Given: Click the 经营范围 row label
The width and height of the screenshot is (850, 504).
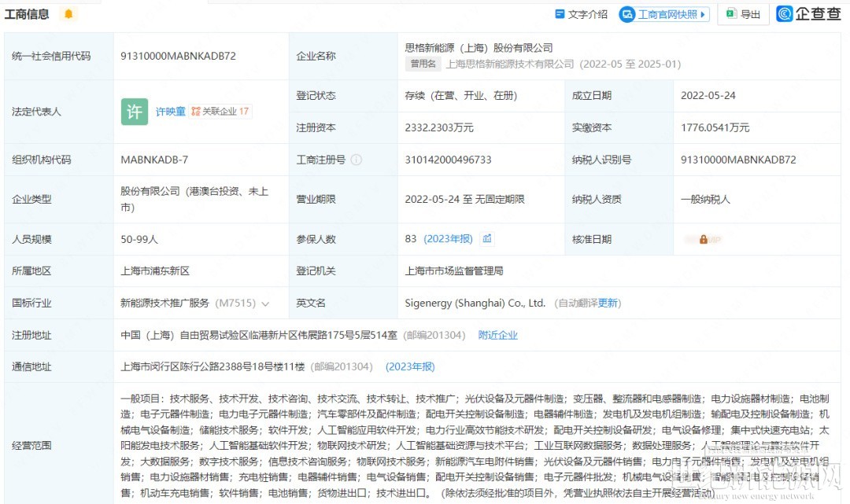Looking at the screenshot, I should pos(31,446).
